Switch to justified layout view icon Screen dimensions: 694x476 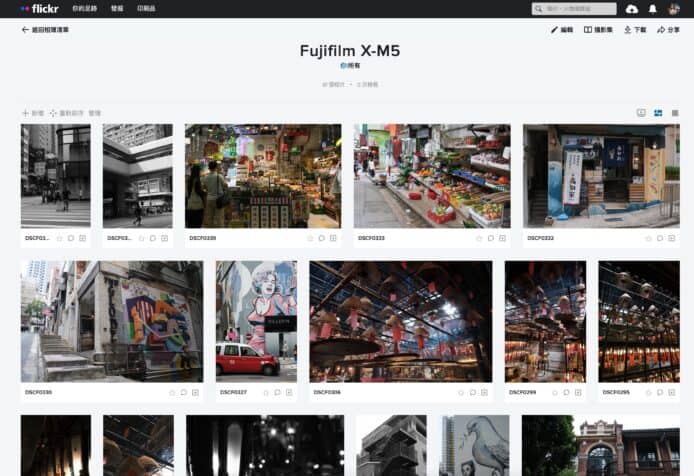click(x=658, y=113)
